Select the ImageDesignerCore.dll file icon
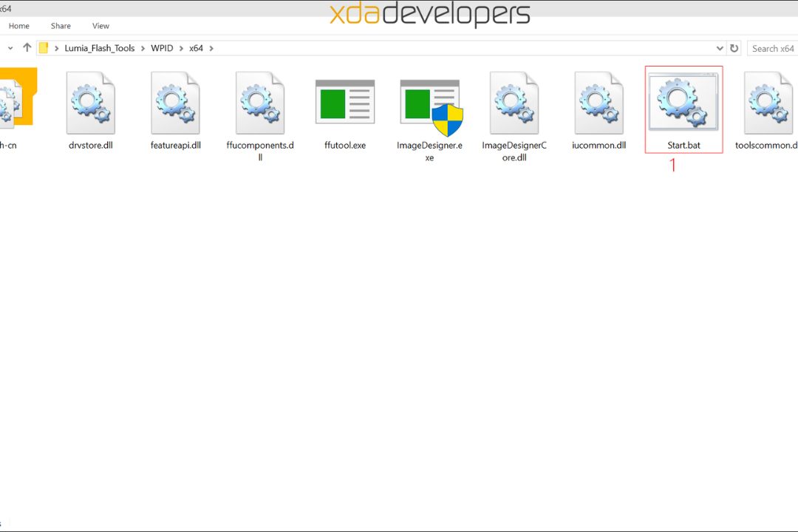 [514, 103]
